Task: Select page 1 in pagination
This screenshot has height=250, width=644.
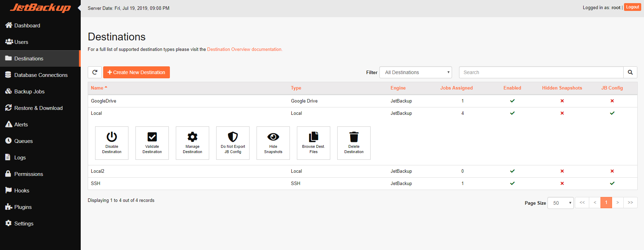Action: coord(606,203)
